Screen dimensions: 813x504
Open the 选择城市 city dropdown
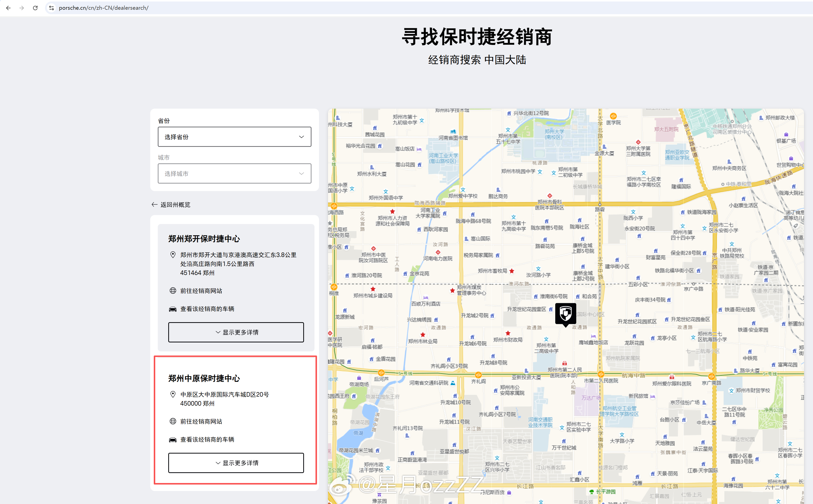pos(234,173)
